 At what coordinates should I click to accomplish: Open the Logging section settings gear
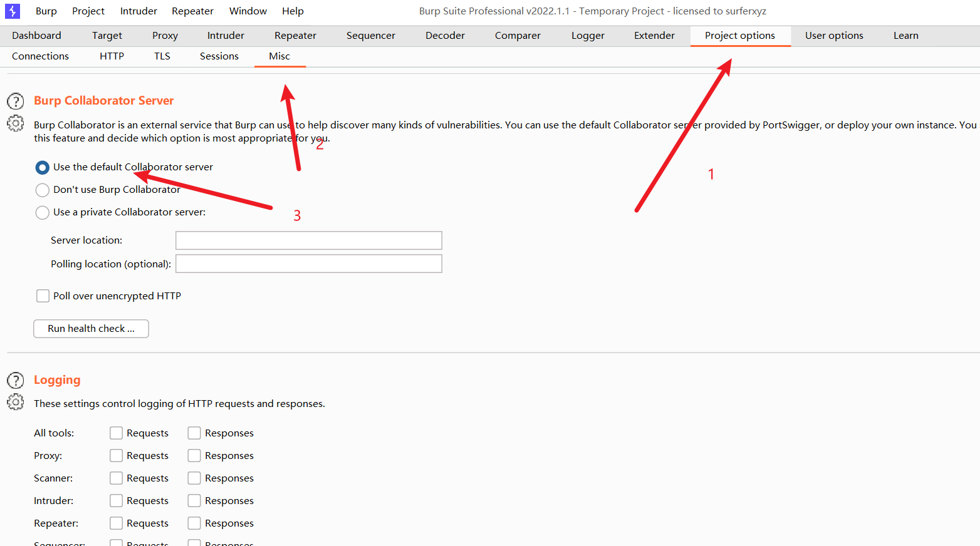tap(16, 402)
